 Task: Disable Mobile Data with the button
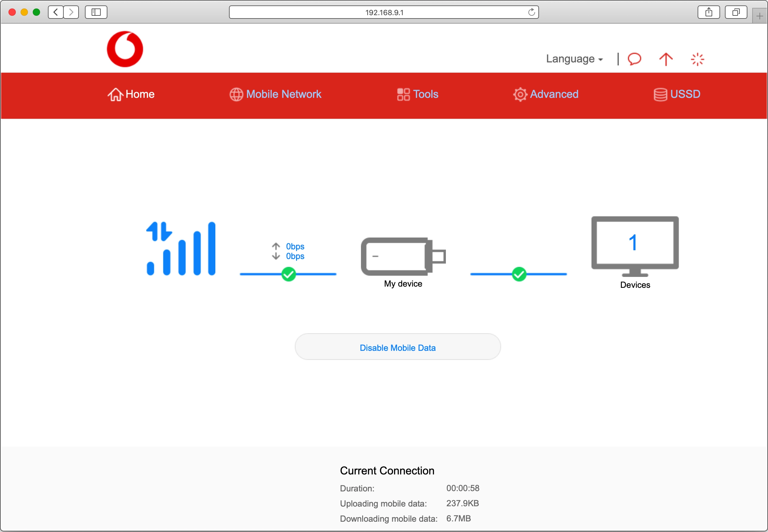tap(398, 347)
